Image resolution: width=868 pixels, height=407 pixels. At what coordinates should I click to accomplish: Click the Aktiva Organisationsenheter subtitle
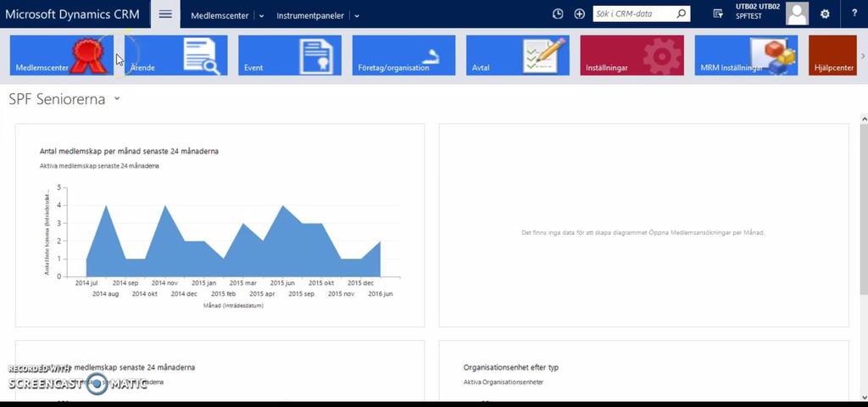[x=504, y=382]
